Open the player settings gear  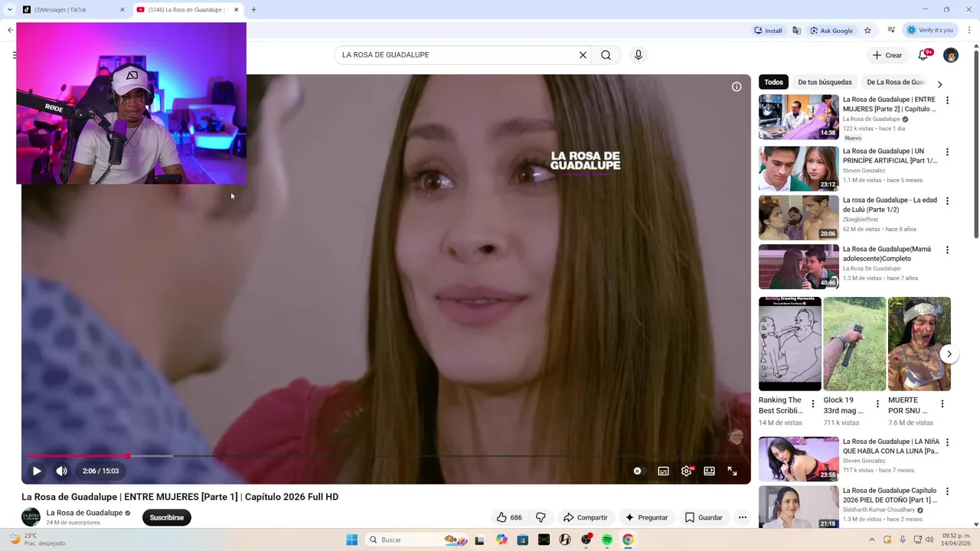[x=686, y=471]
